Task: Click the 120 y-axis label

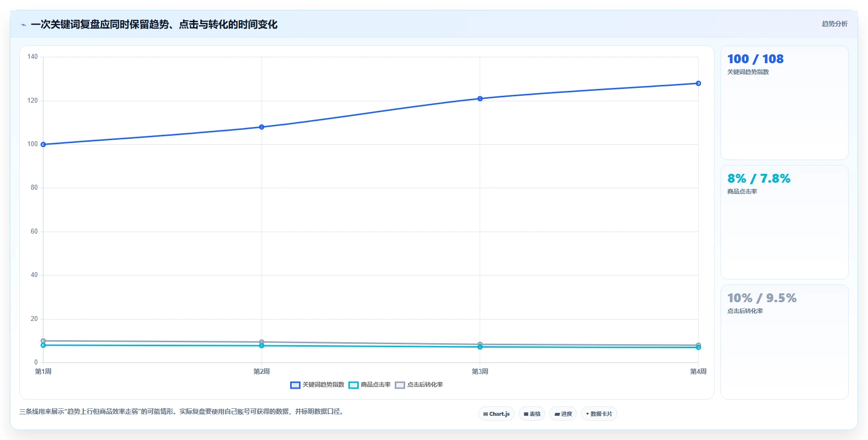Action: (x=33, y=101)
